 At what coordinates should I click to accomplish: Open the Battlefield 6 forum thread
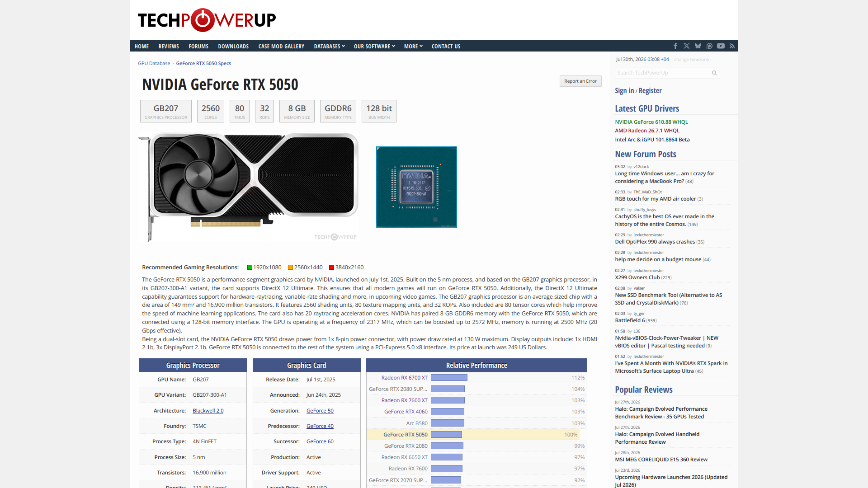click(630, 320)
